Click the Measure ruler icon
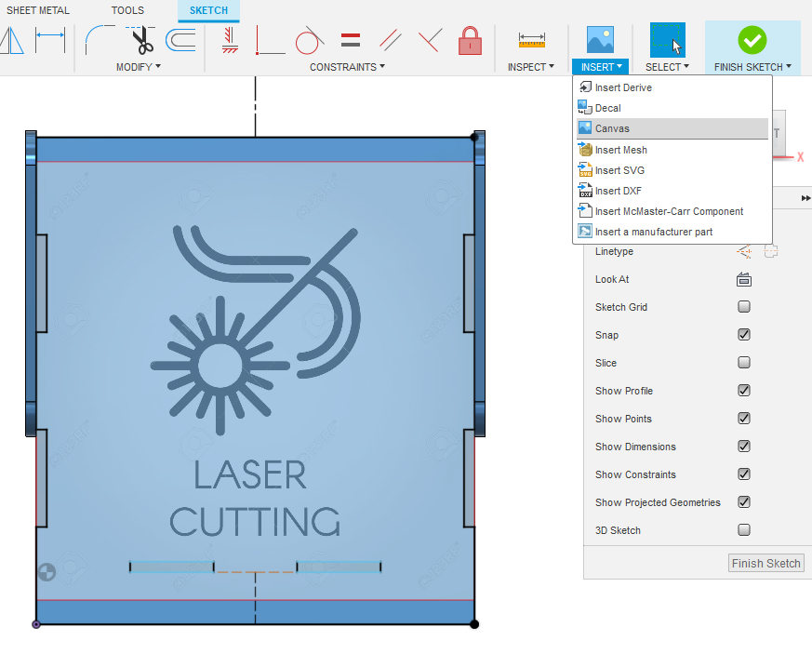This screenshot has height=654, width=812. 532,40
